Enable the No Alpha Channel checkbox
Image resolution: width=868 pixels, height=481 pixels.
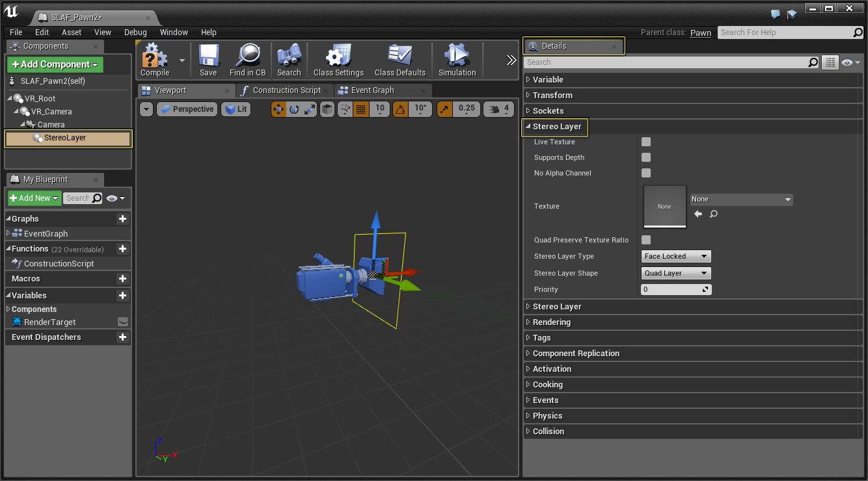pos(645,173)
